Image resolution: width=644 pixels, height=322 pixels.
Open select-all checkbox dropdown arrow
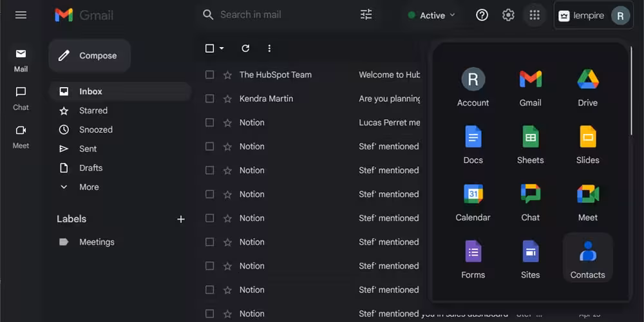(x=222, y=48)
